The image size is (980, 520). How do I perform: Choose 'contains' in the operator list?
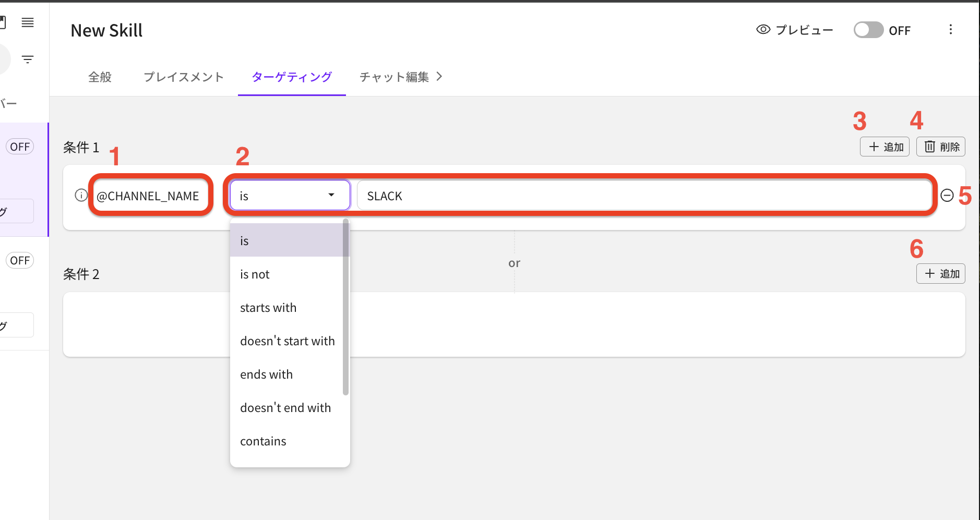[x=263, y=441]
